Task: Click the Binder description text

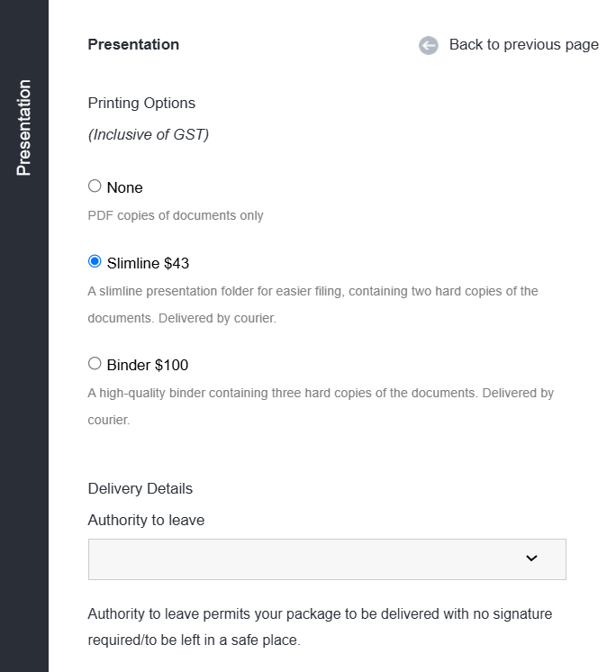Action: tap(321, 406)
